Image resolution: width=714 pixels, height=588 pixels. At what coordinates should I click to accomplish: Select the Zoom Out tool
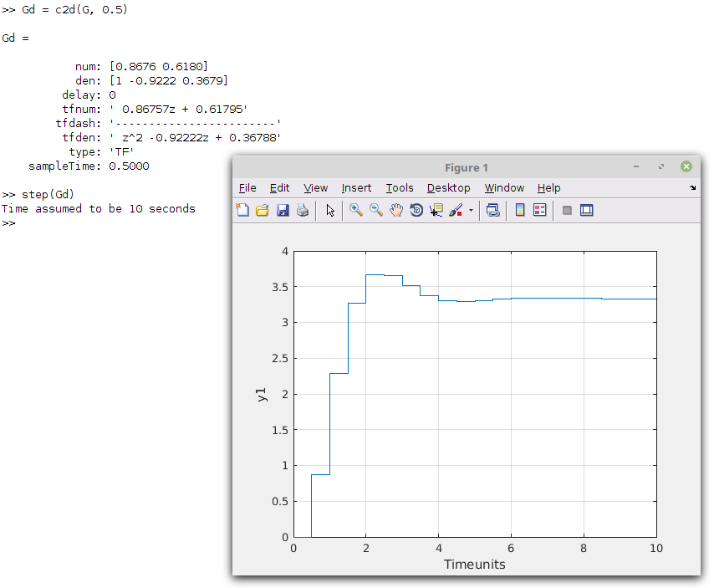point(376,210)
